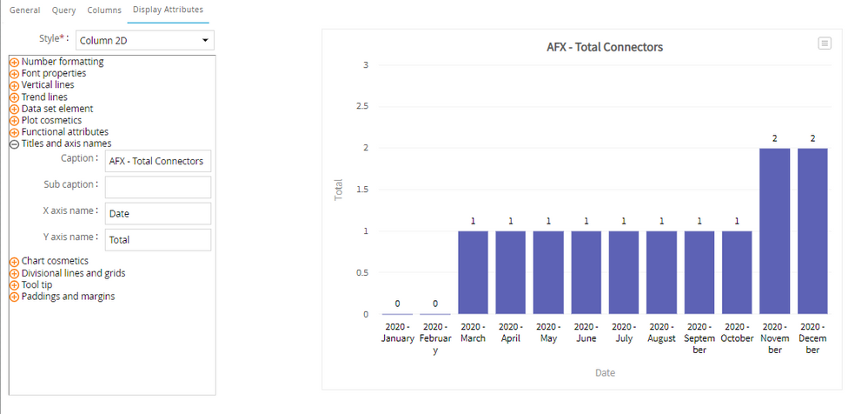This screenshot has width=868, height=414.
Task: Open the Columns tab
Action: click(103, 10)
